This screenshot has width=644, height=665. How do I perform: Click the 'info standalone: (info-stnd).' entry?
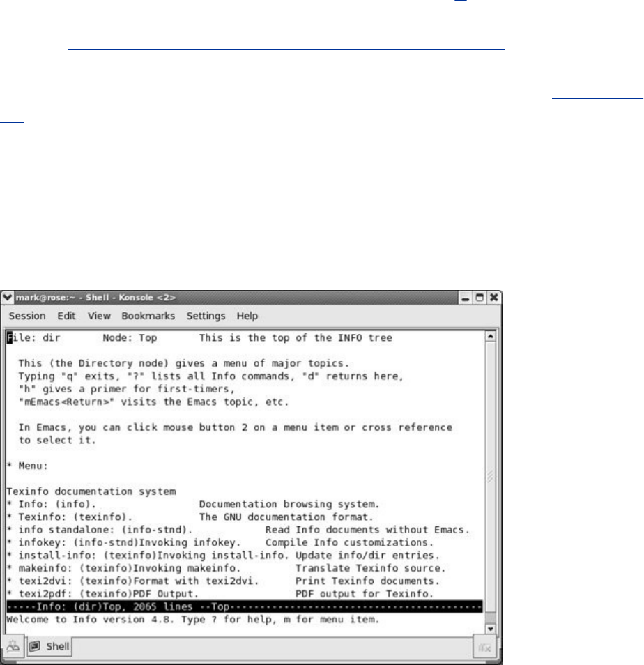tap(100, 530)
